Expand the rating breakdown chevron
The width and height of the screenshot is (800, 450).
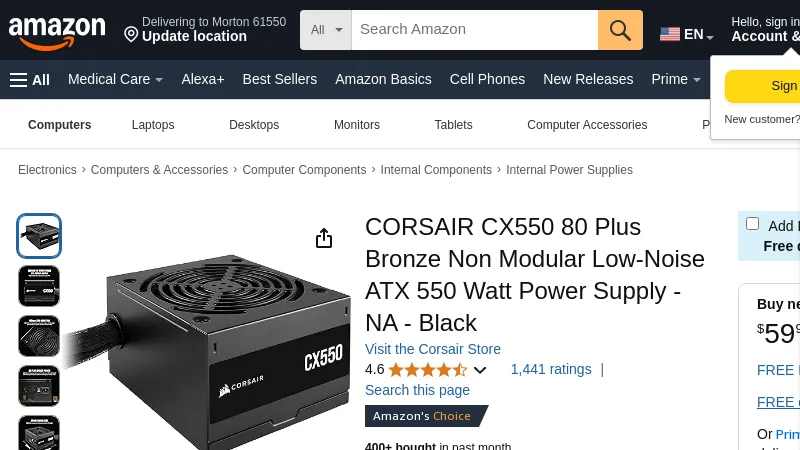pyautogui.click(x=480, y=370)
